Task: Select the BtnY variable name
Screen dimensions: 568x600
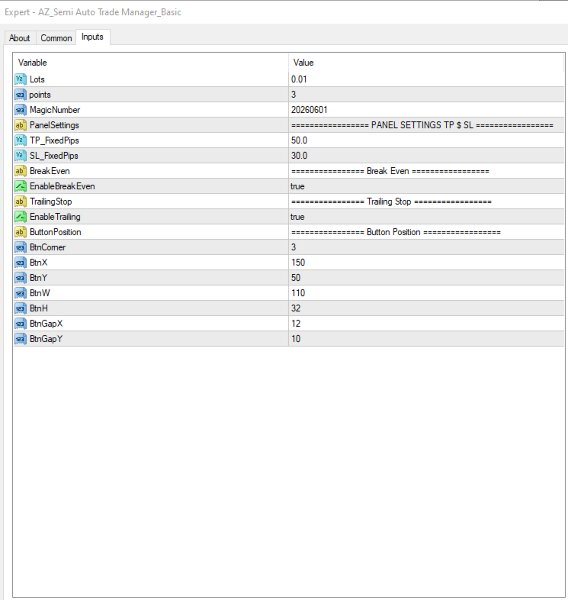Action: (38, 278)
